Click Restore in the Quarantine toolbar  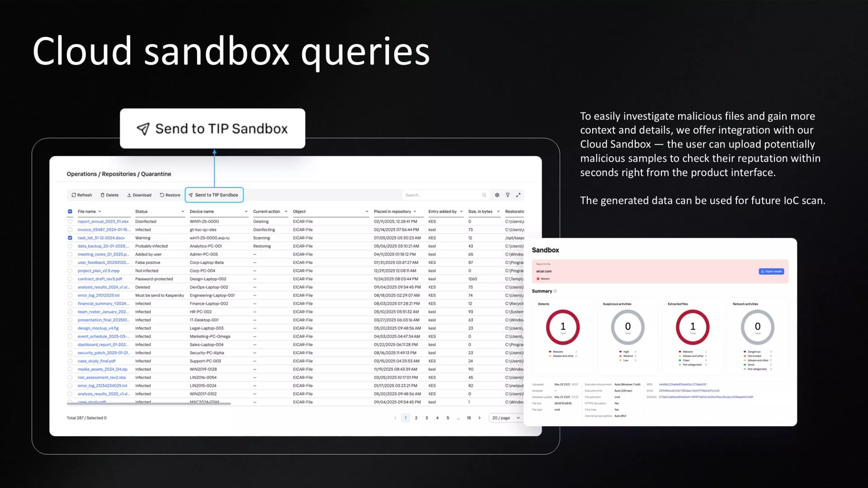(170, 195)
